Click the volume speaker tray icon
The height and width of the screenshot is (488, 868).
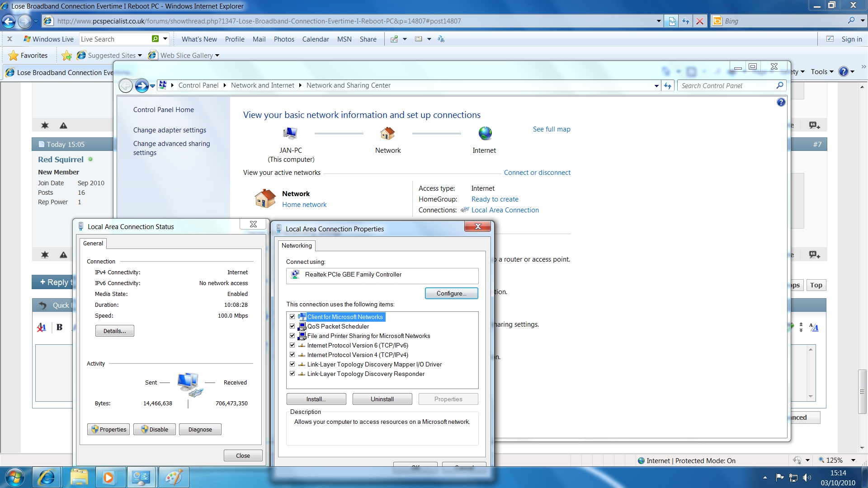[x=807, y=477]
